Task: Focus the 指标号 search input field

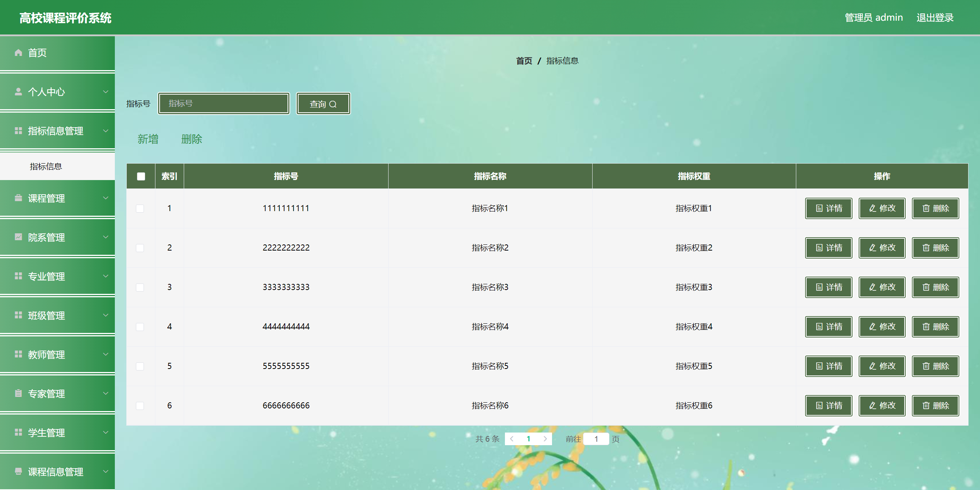Action: coord(224,103)
